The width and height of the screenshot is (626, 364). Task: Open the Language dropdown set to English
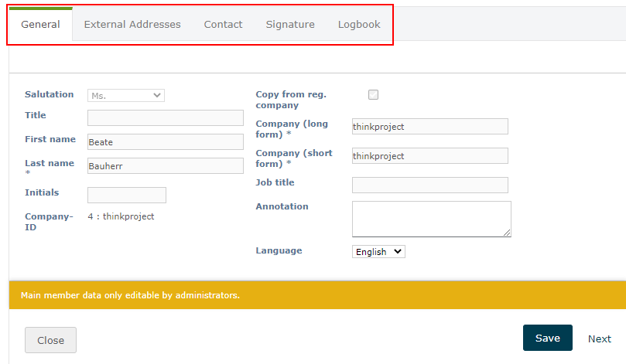pyautogui.click(x=378, y=252)
